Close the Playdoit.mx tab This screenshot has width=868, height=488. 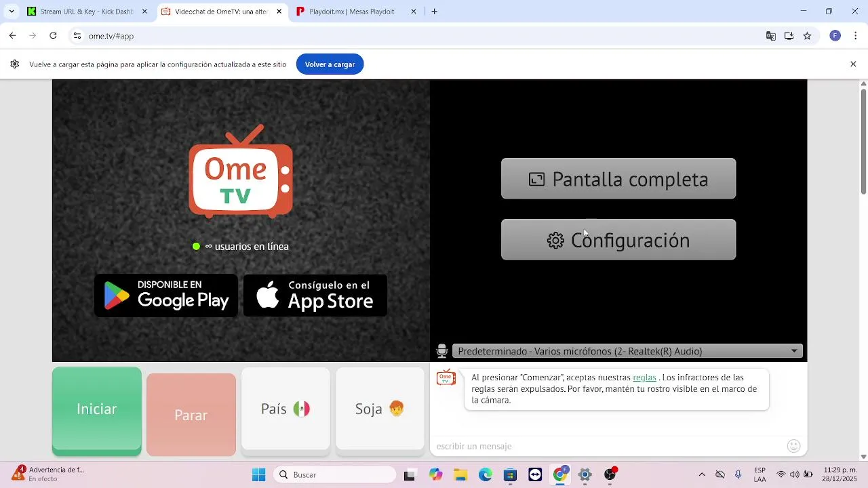414,12
